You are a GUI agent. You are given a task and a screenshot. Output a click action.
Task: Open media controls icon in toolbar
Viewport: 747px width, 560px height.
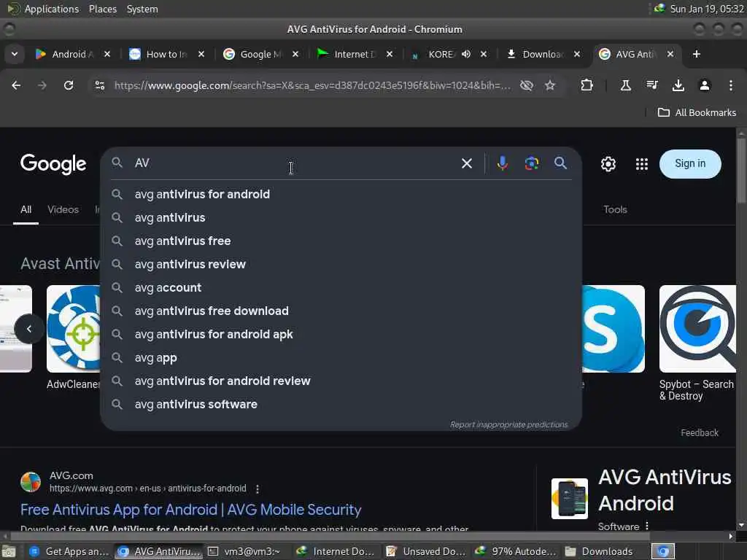coord(651,85)
